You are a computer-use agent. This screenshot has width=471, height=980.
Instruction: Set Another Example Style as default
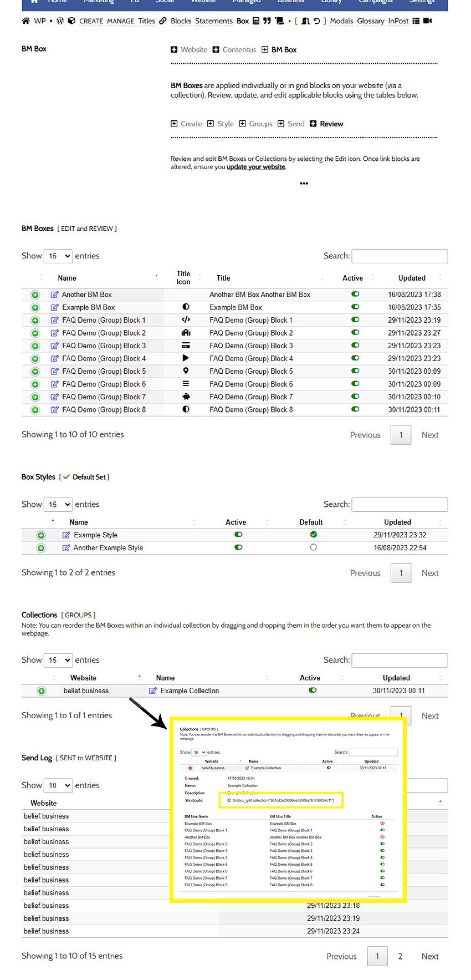click(x=313, y=547)
